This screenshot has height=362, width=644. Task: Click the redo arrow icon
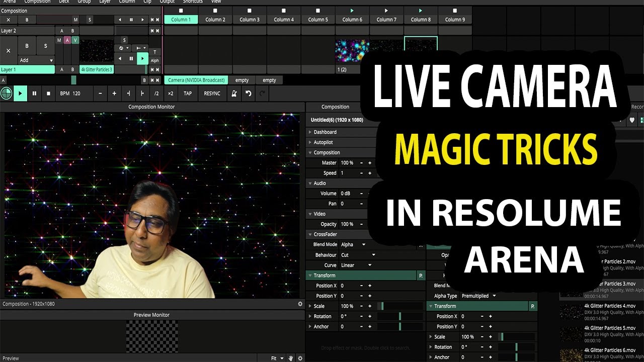[x=262, y=94]
